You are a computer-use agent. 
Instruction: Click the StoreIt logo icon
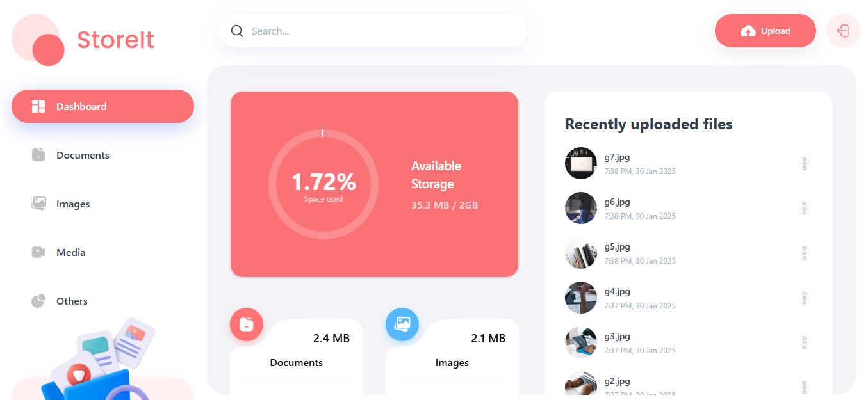[x=38, y=40]
